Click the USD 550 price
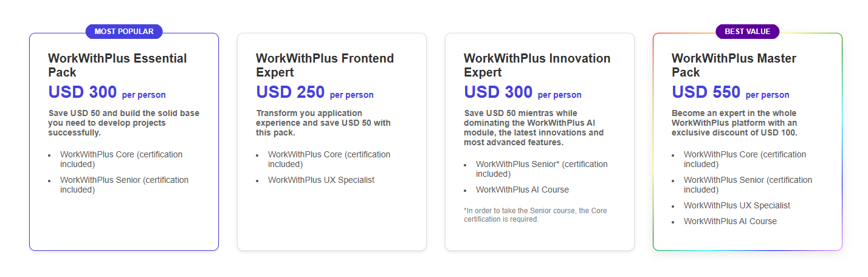Image resolution: width=868 pixels, height=277 pixels. tap(706, 92)
